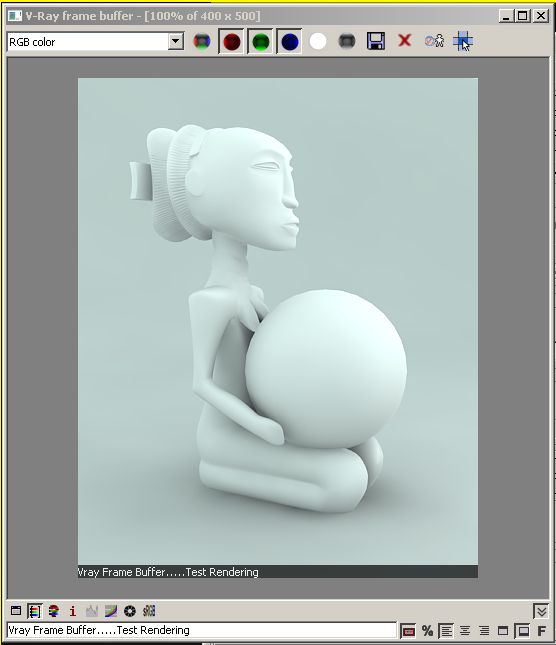Click duplicate to Max frame buffer icon
Image resolution: width=556 pixels, height=645 pixels.
pyautogui.click(x=434, y=41)
